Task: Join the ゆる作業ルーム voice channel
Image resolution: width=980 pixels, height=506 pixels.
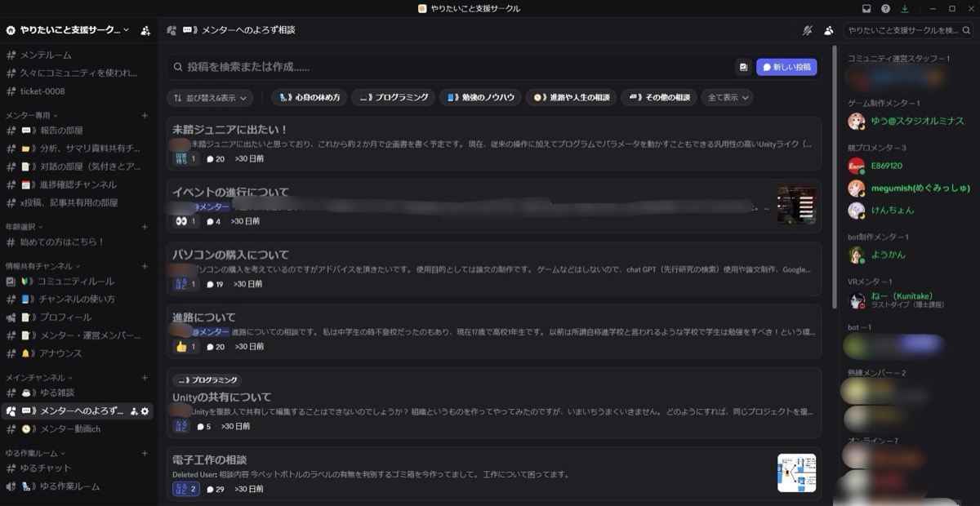Action: tap(78, 486)
